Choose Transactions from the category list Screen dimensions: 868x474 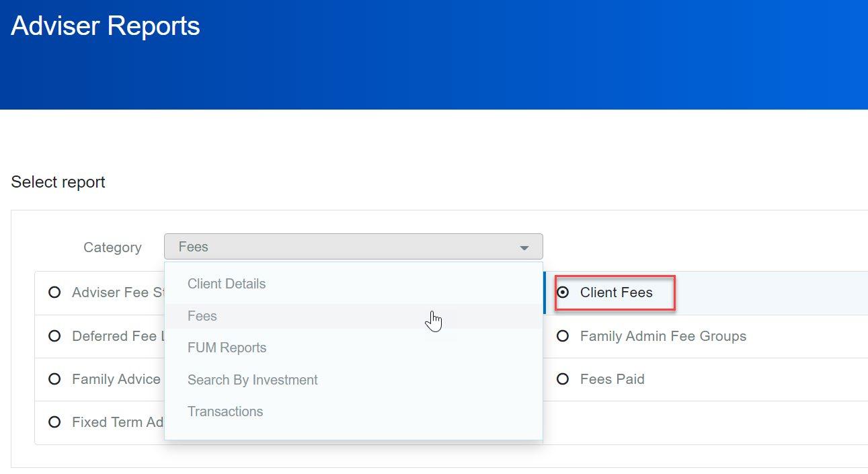point(353,411)
